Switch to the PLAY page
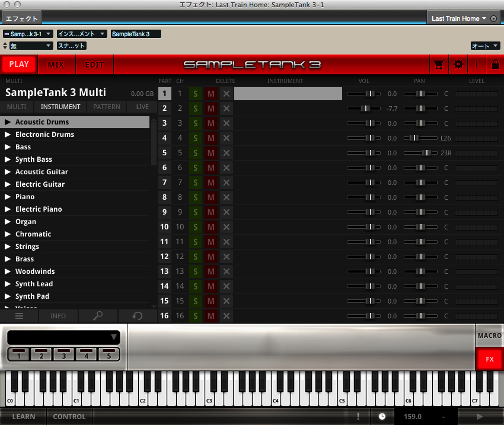 click(x=19, y=65)
